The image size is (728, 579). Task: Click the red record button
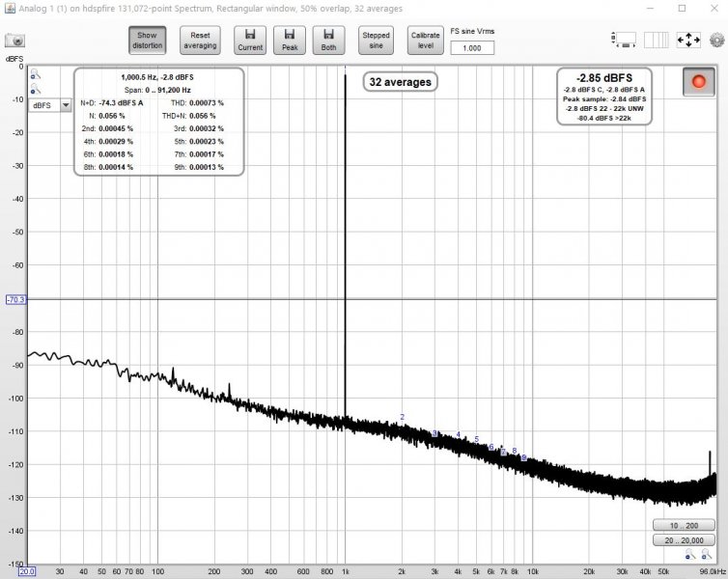point(698,82)
